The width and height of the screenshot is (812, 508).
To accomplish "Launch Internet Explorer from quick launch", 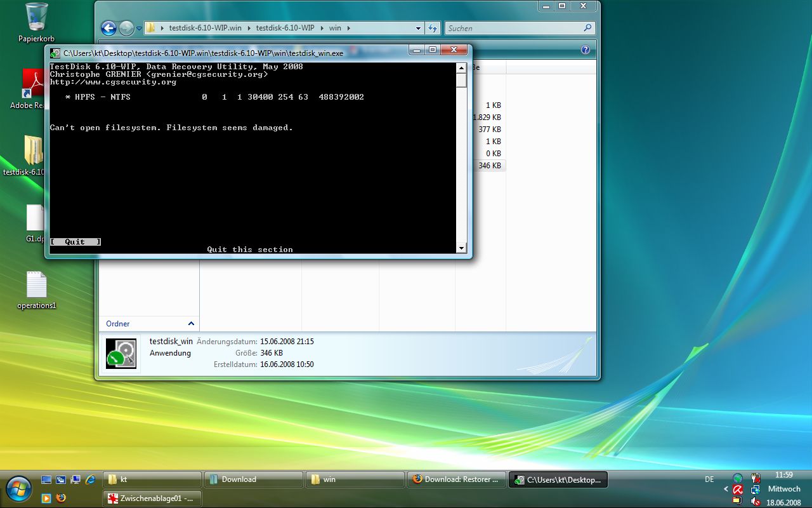I will pyautogui.click(x=90, y=479).
